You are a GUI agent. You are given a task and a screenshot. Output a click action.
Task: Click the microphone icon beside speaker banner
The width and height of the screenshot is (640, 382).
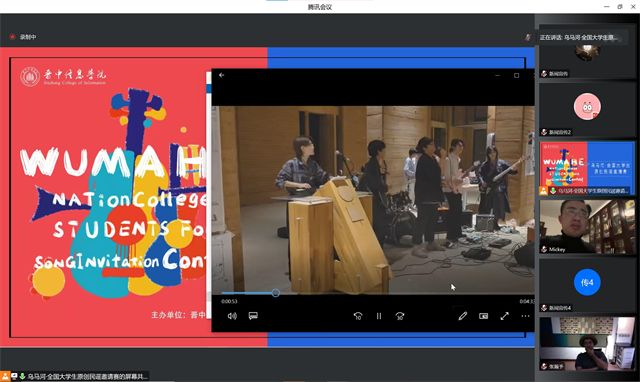(528, 37)
